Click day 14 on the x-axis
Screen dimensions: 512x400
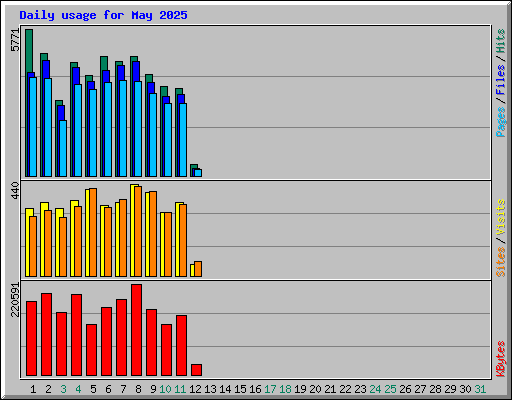[225, 389]
